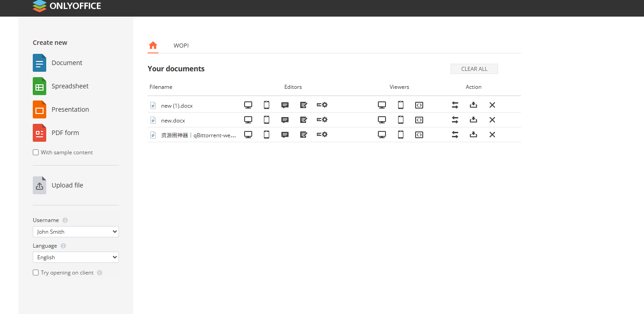
Task: Download the qBittorrent document
Action: pyautogui.click(x=473, y=135)
